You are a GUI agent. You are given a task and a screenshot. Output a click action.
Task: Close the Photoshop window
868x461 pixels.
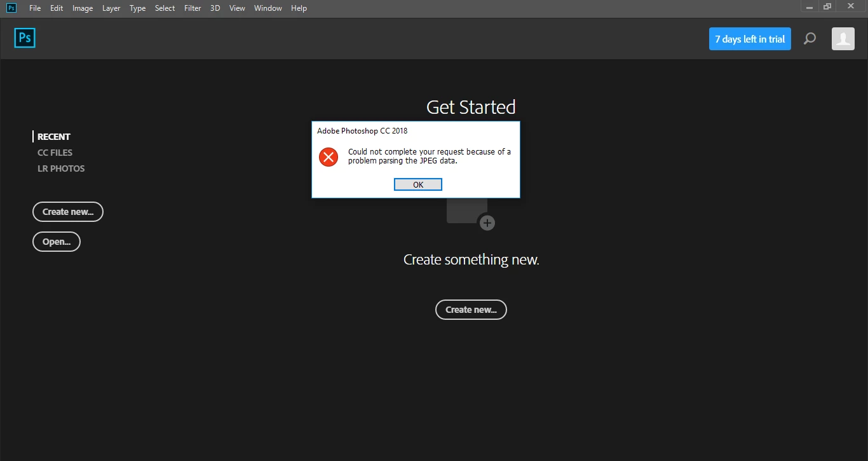[x=851, y=6]
